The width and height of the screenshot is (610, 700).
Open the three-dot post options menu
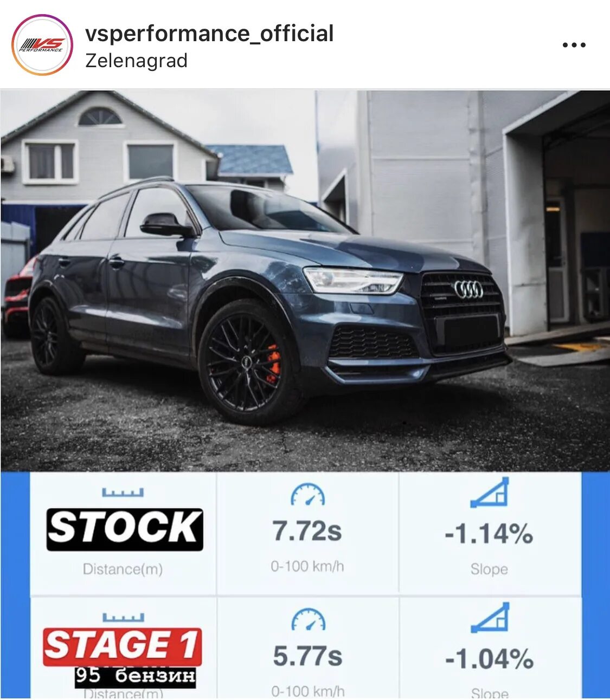(x=574, y=45)
